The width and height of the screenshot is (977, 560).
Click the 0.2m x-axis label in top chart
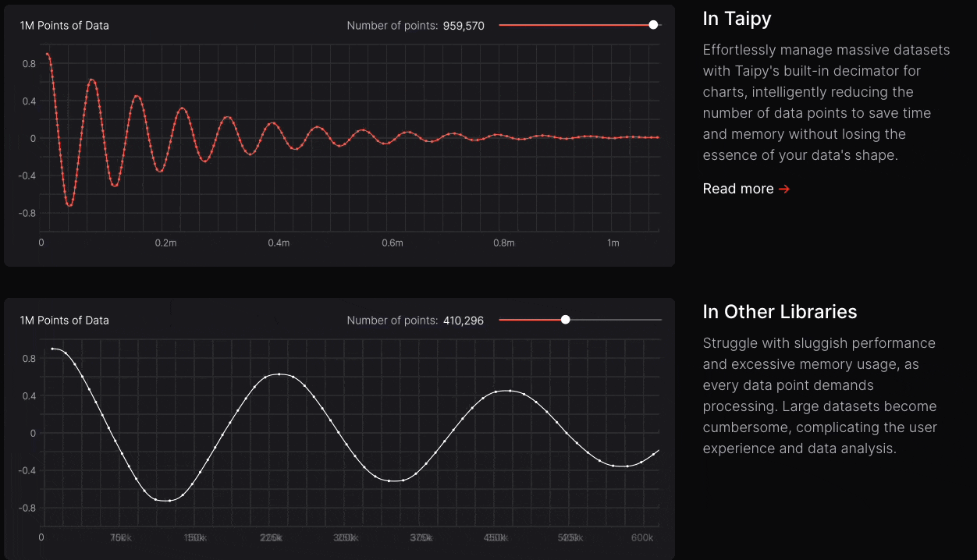tap(165, 243)
